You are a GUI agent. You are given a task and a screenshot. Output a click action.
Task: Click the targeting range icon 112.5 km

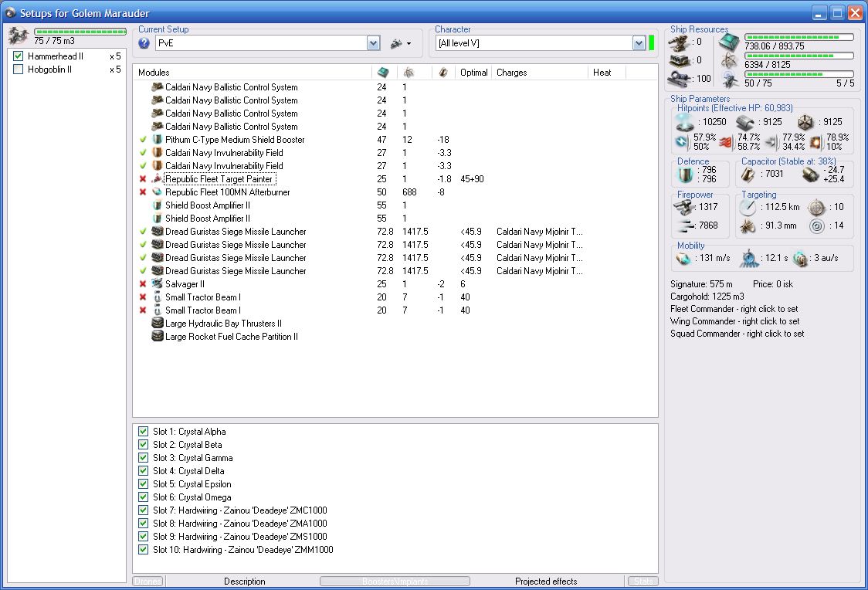coord(748,208)
